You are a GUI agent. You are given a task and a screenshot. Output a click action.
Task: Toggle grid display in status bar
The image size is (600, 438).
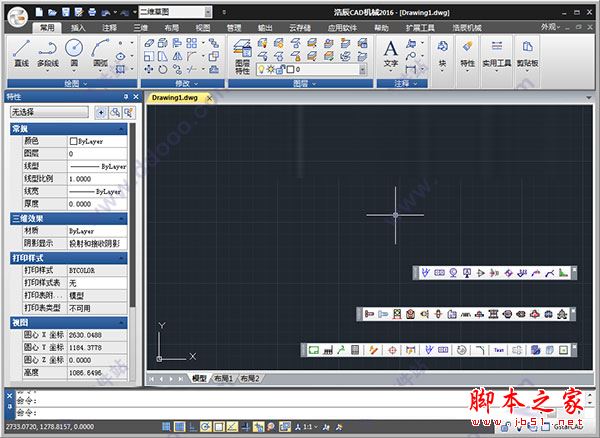179,427
